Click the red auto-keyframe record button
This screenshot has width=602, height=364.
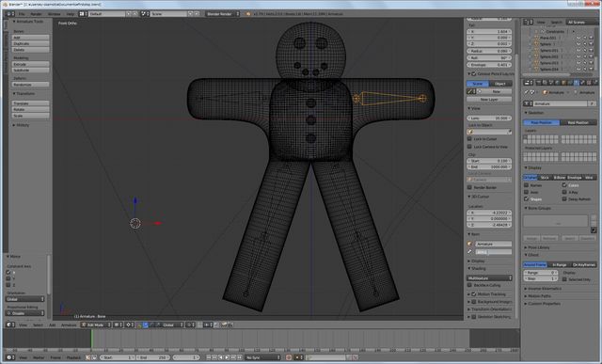coord(289,357)
